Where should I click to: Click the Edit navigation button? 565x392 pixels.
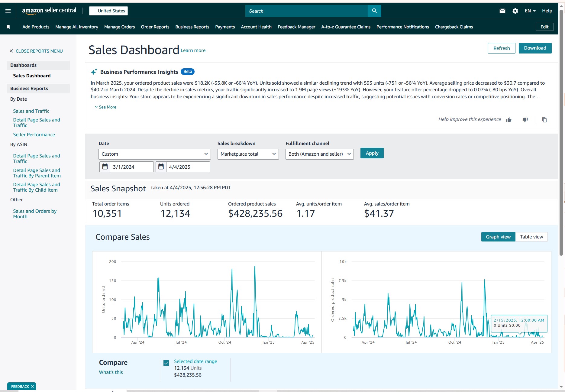pos(544,27)
